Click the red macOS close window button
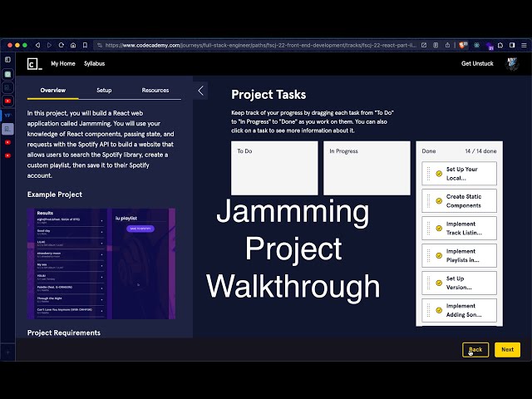This screenshot has height=399, width=532. [x=10, y=45]
